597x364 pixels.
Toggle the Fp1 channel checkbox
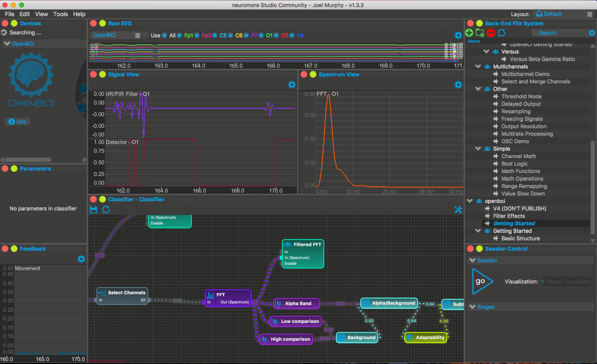(x=180, y=35)
